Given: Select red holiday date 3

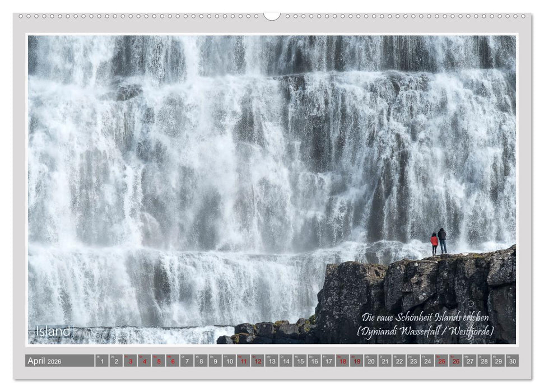Looking at the screenshot, I should tap(130, 361).
